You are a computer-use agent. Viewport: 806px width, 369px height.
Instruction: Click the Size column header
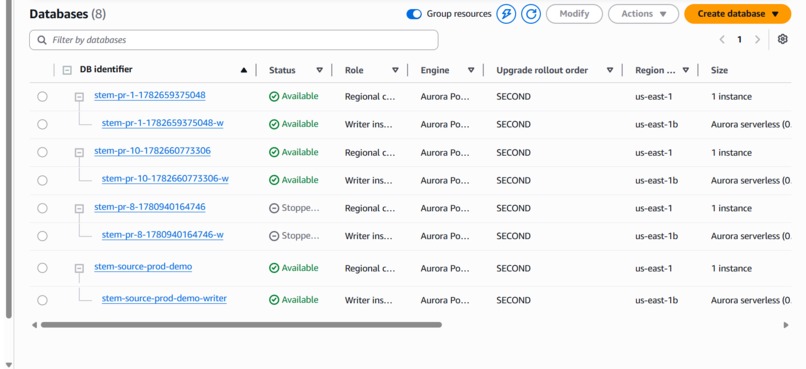pos(719,70)
